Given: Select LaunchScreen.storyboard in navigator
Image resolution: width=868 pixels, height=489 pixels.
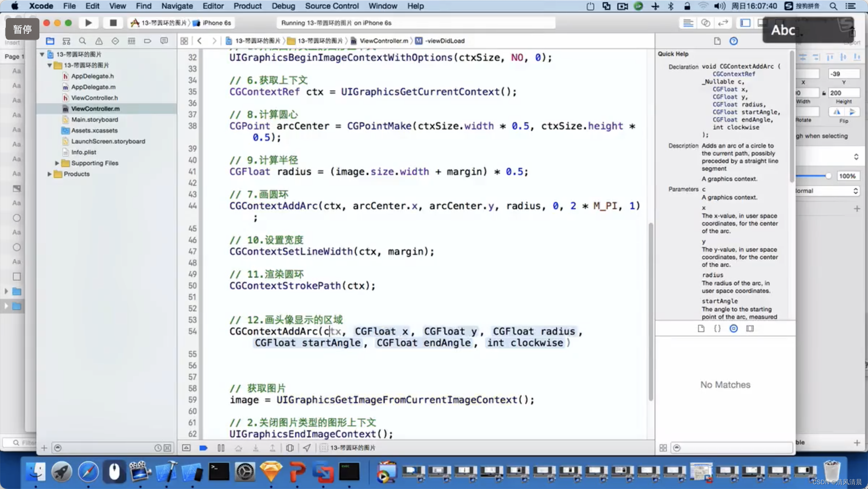Looking at the screenshot, I should (x=108, y=141).
